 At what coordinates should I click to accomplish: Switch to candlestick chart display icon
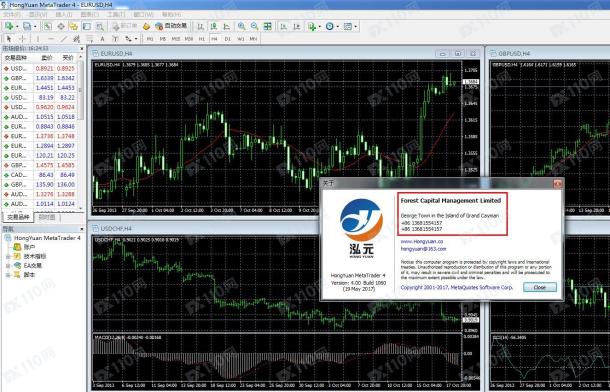214,26
